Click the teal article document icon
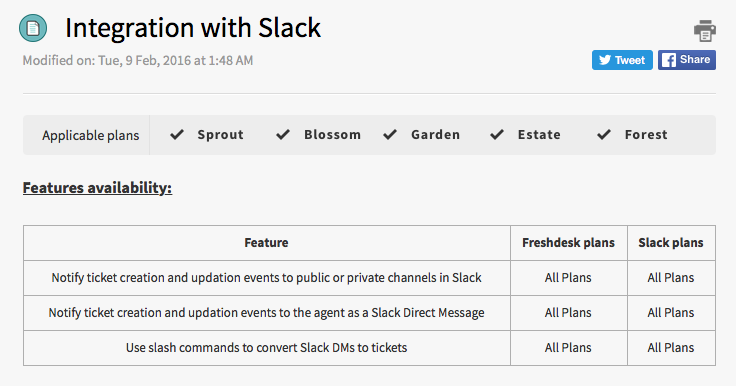This screenshot has height=386, width=736. [33, 28]
